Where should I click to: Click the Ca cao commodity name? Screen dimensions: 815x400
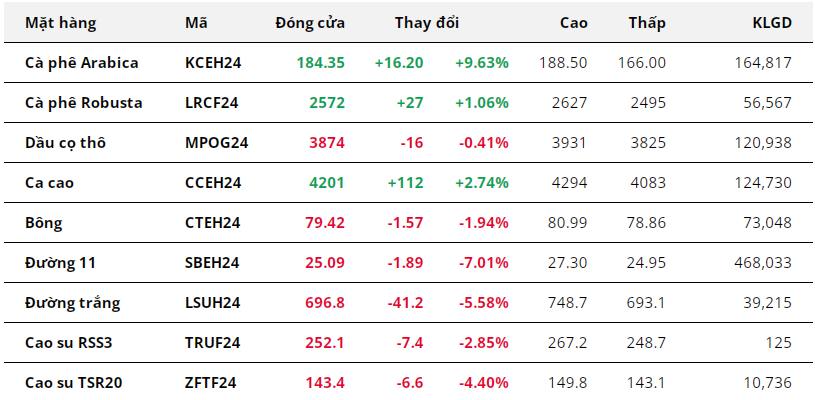[51, 182]
